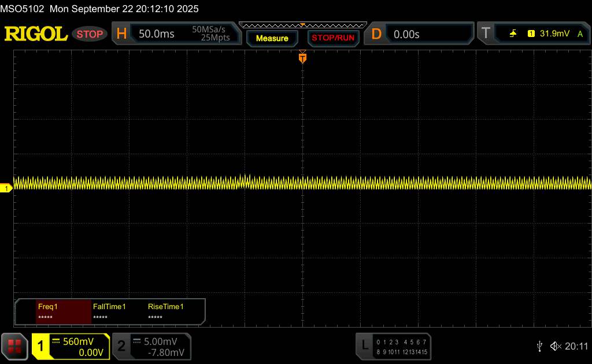Screen dimensions: 592x364
Task: Click the trigger source channel 1 badge
Action: click(x=531, y=34)
